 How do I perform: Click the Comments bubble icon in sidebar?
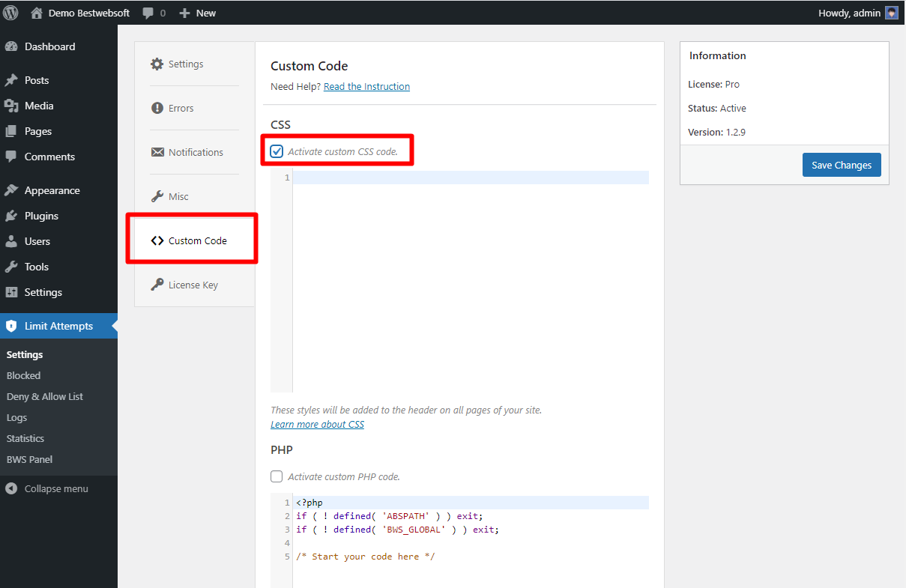pyautogui.click(x=11, y=157)
